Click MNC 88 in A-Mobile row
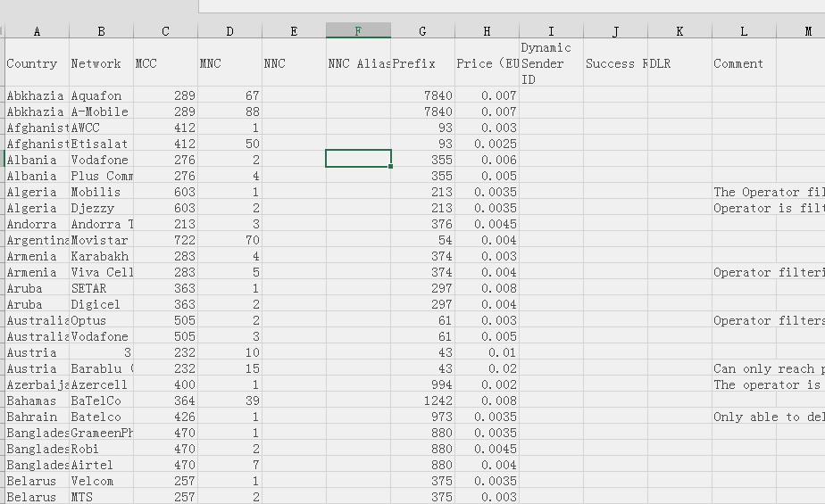The width and height of the screenshot is (825, 504). 230,112
